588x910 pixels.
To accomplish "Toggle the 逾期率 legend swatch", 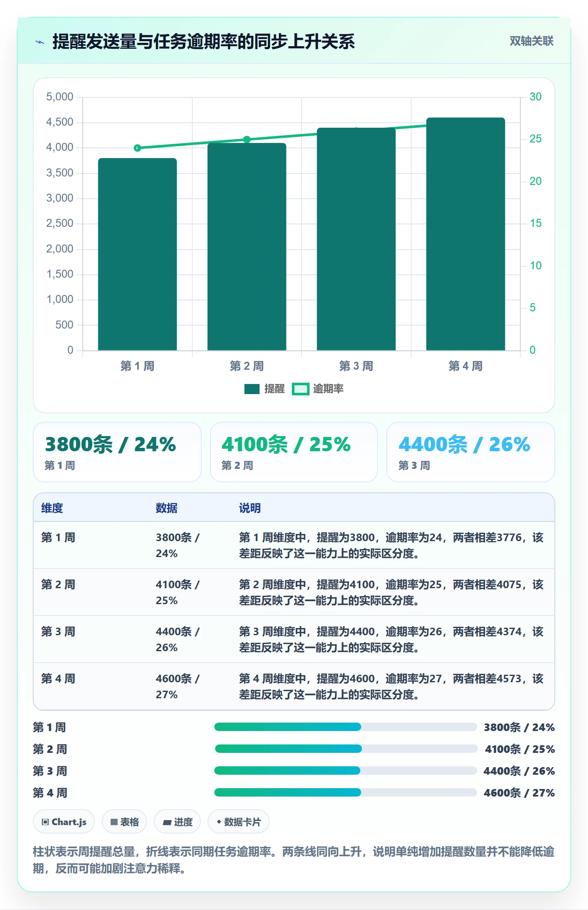I will 301,389.
